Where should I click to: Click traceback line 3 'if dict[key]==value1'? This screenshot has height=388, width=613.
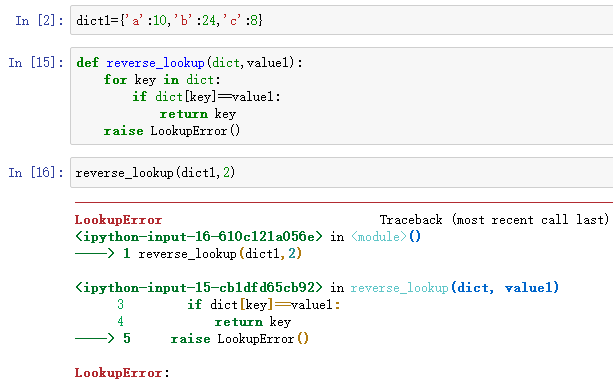point(229,305)
